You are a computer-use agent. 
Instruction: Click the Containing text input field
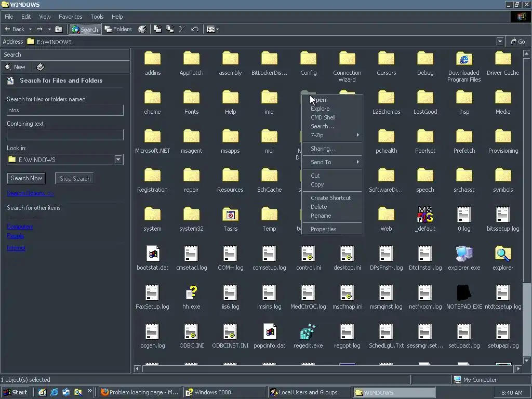tap(65, 135)
